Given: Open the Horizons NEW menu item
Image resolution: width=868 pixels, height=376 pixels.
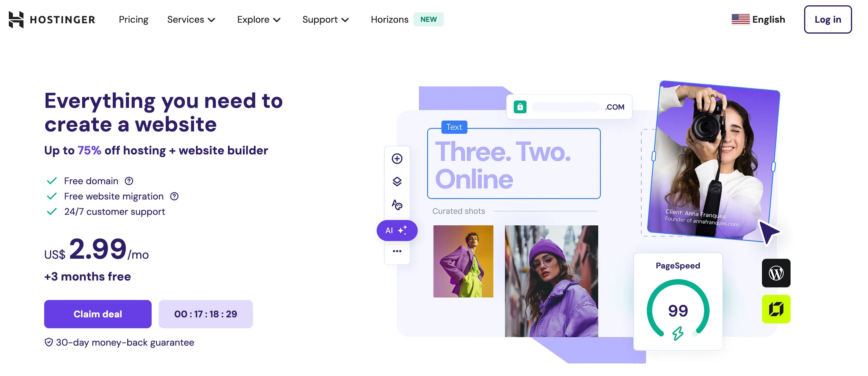Looking at the screenshot, I should (407, 19).
